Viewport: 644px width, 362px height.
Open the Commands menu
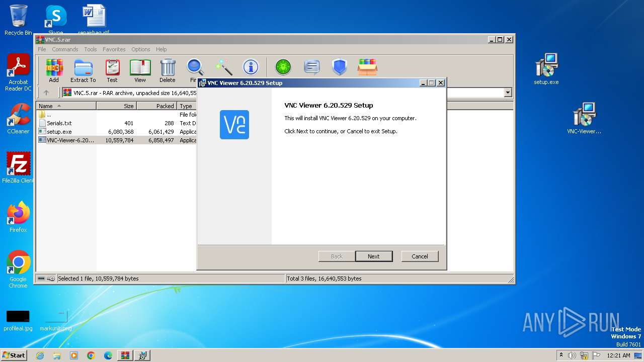tap(65, 49)
